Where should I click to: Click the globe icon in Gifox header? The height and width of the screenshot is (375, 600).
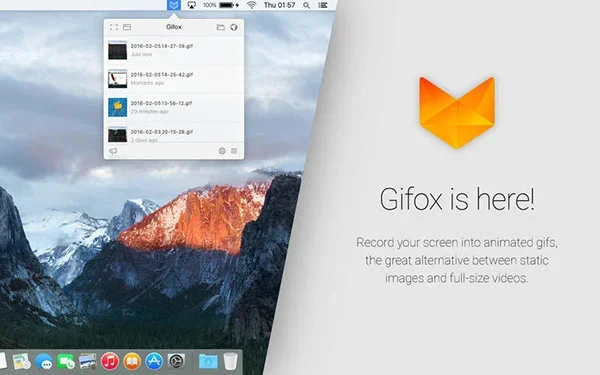tap(234, 27)
